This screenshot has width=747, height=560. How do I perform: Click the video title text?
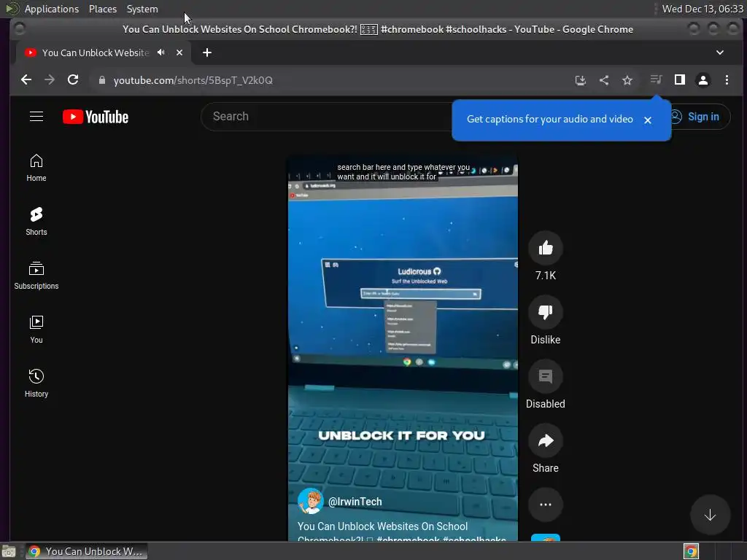[402, 533]
